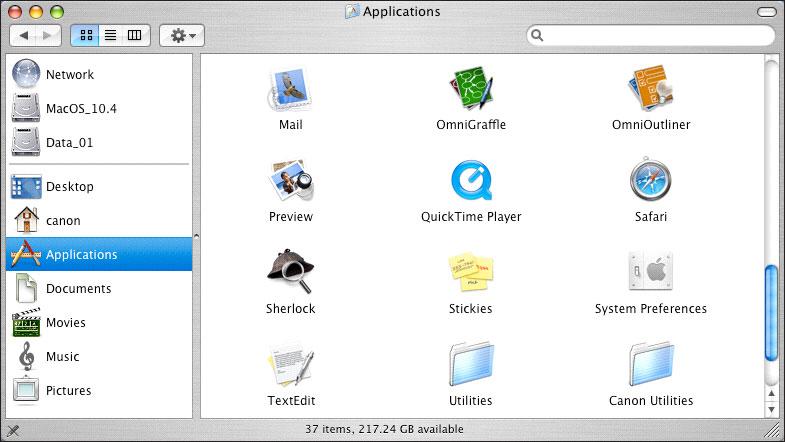Go back with the left arrow button

tap(23, 35)
